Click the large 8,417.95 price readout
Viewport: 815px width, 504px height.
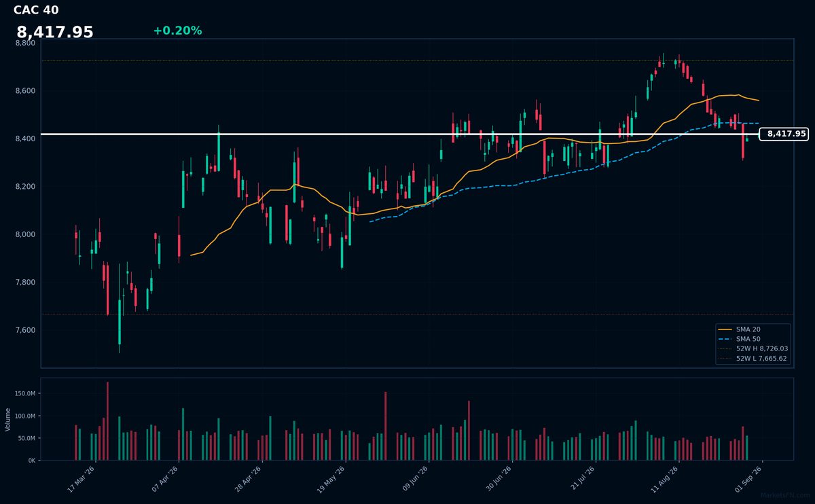pyautogui.click(x=55, y=33)
